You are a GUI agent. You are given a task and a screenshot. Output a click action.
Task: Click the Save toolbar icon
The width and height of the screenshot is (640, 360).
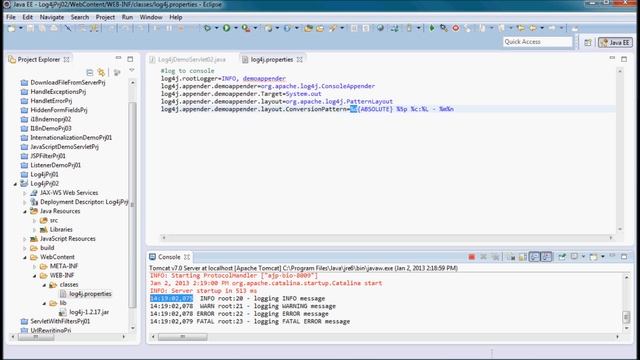click(31, 28)
